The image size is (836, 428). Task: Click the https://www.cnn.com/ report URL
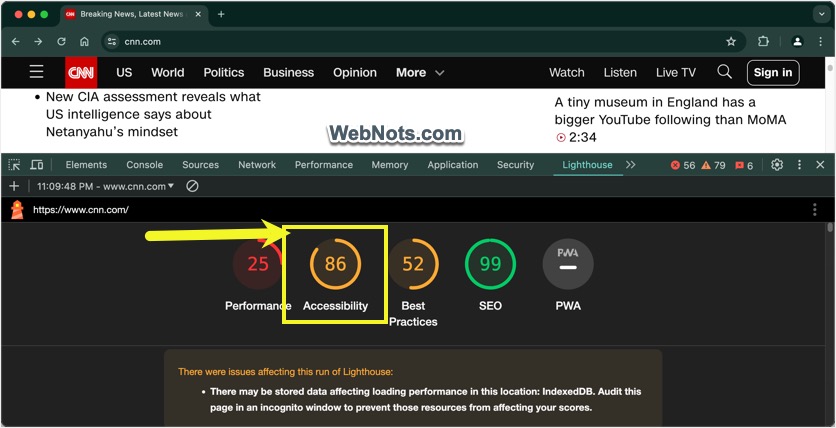81,210
